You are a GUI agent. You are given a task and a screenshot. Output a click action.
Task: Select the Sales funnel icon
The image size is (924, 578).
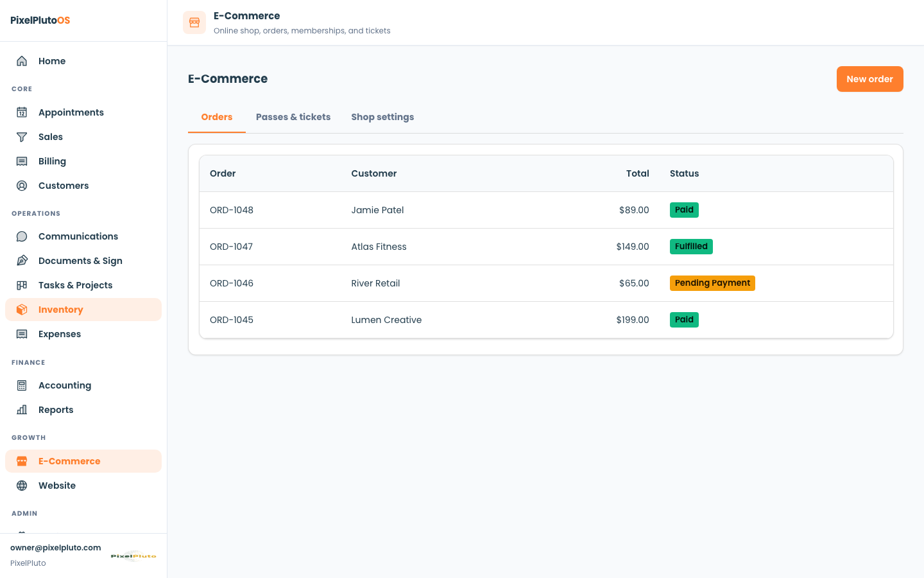tap(22, 137)
